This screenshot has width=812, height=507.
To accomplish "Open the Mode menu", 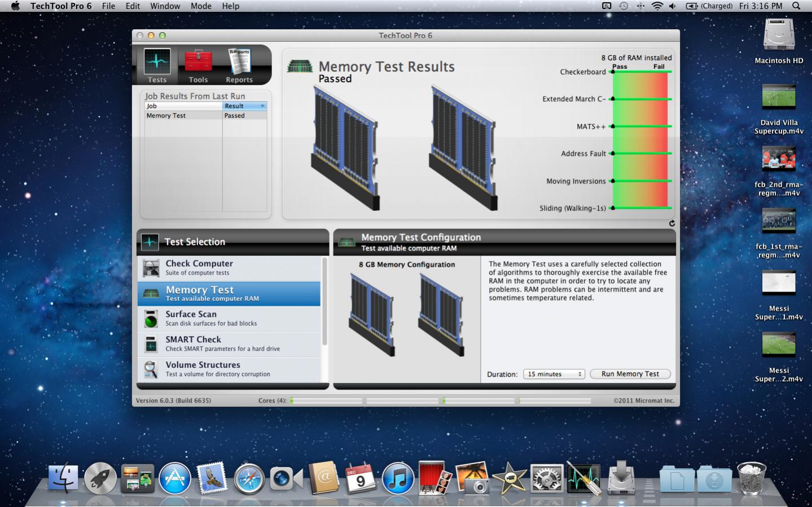I will [x=201, y=6].
